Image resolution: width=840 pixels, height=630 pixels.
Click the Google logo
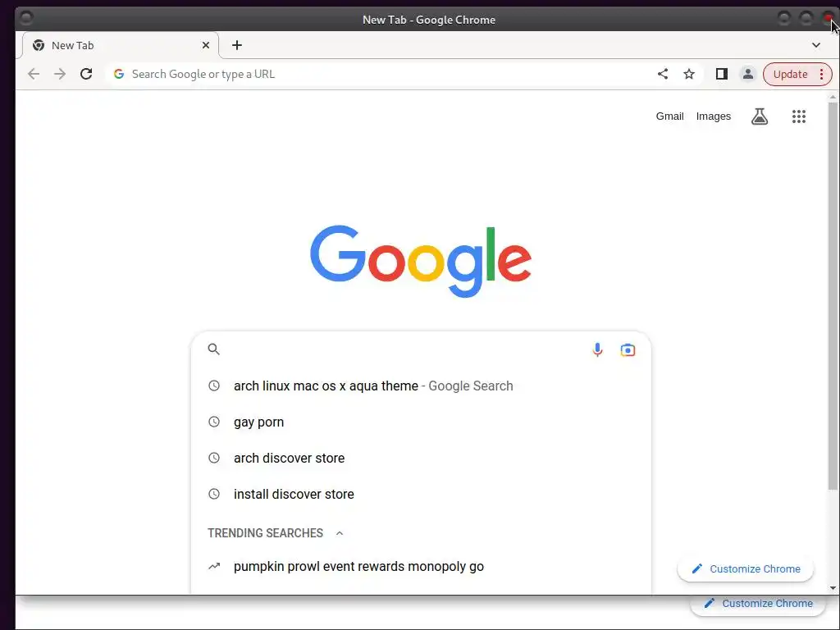(421, 261)
